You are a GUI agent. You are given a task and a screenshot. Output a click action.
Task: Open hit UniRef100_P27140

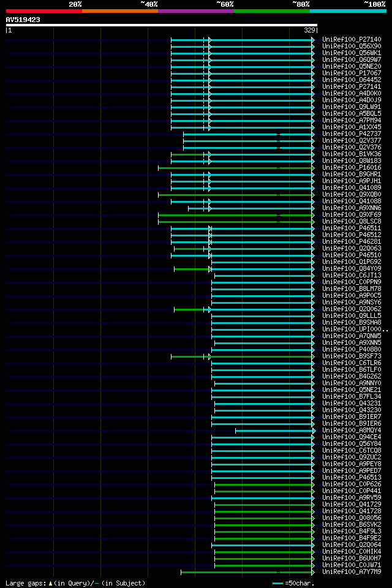tap(352, 39)
